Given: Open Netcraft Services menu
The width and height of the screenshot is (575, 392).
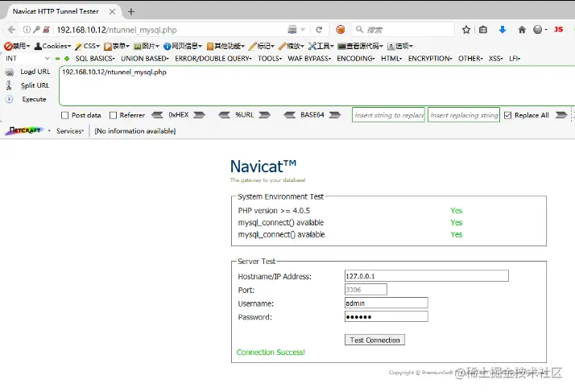Looking at the screenshot, I should tap(70, 131).
